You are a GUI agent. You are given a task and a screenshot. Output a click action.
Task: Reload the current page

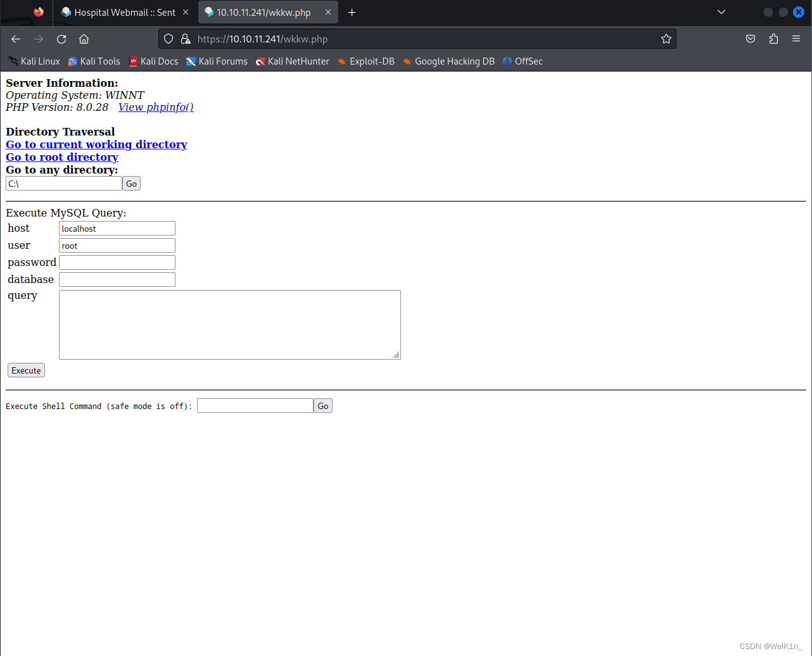pyautogui.click(x=61, y=39)
